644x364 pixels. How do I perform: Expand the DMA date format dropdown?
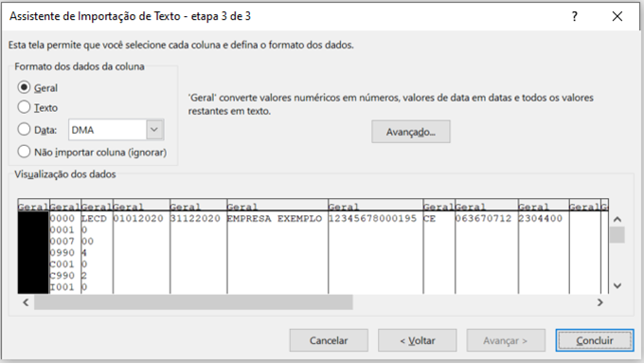click(154, 130)
